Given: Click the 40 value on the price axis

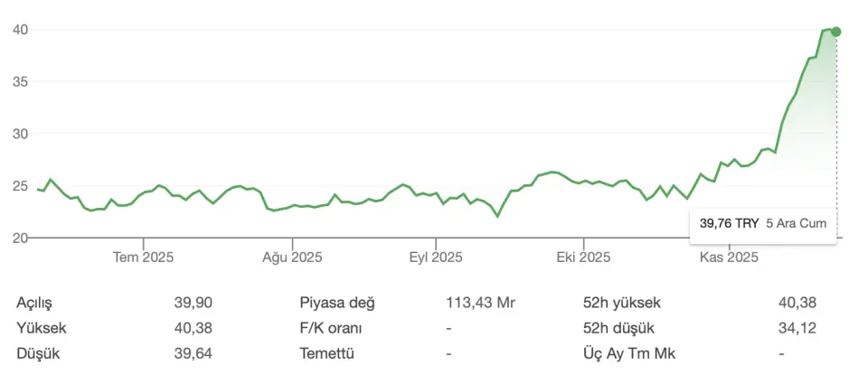Looking at the screenshot, I should [x=21, y=30].
